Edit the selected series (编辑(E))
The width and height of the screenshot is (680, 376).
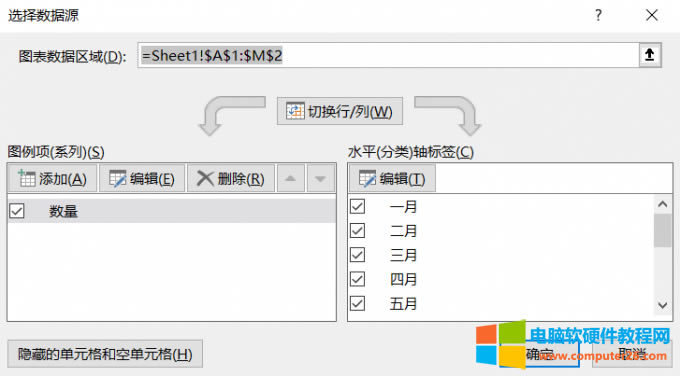pos(142,178)
